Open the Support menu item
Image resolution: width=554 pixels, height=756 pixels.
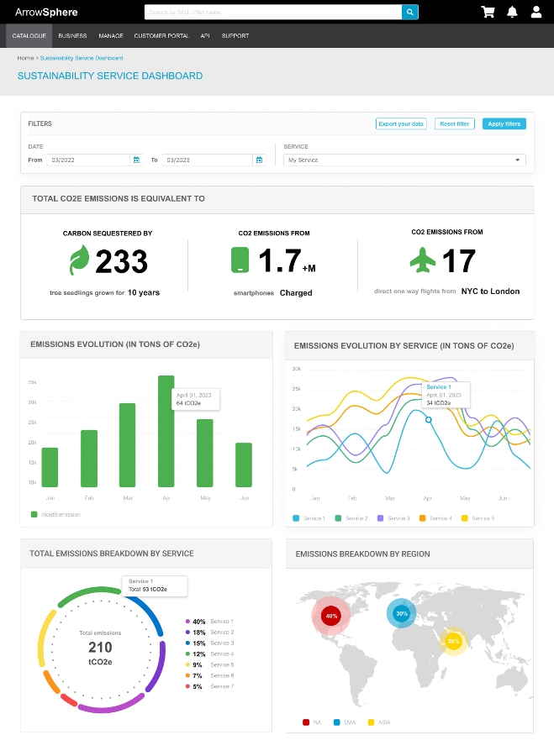pyautogui.click(x=235, y=36)
